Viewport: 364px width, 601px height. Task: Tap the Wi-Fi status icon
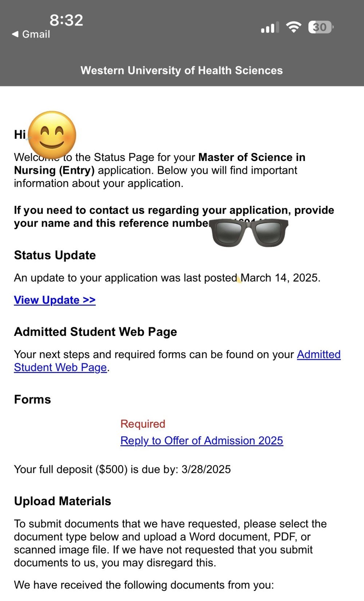click(293, 27)
